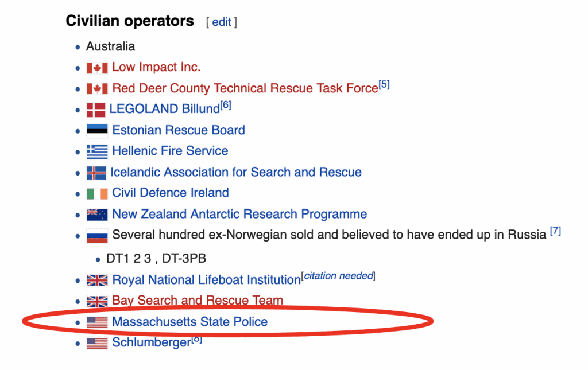Click the Russian flag icon
Screen dimensions: 588x370
tap(97, 236)
